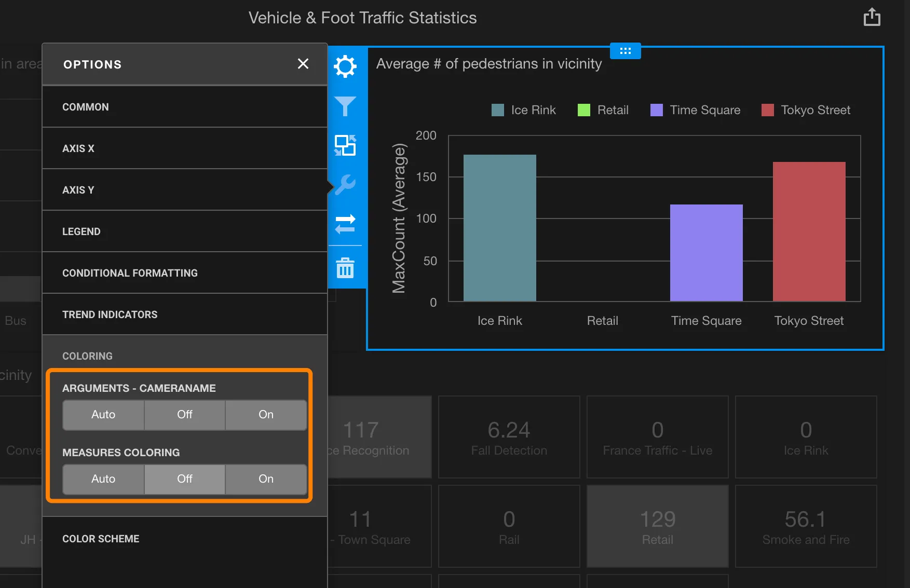
Task: Set Measures Coloring to Off
Action: pyautogui.click(x=185, y=479)
